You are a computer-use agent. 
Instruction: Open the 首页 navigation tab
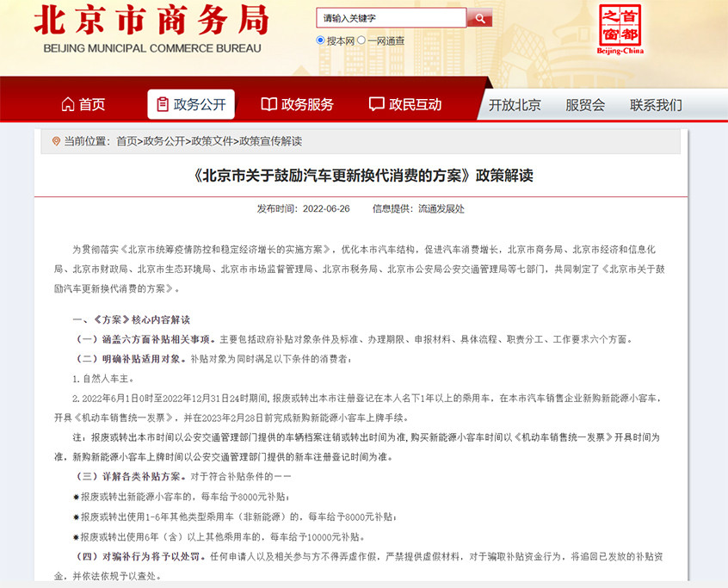(x=83, y=104)
